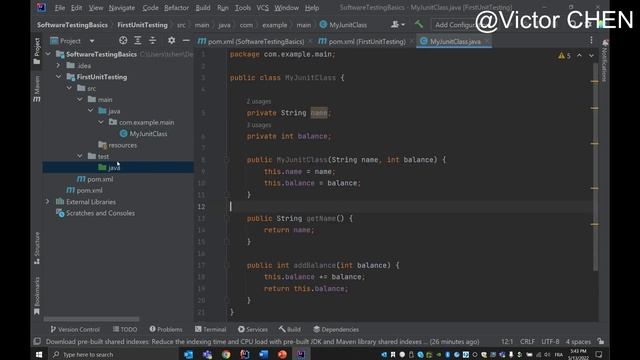Collapse the main folder in the tree

click(80, 100)
